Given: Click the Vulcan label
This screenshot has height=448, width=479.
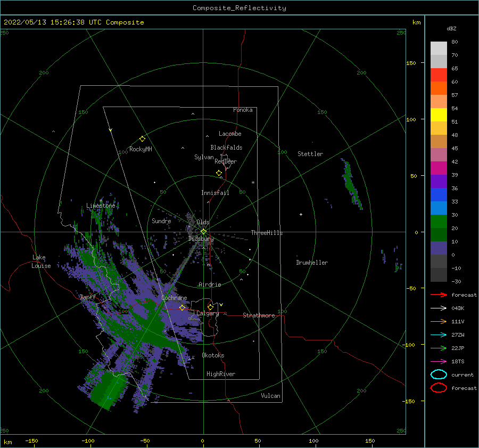Looking at the screenshot, I should tap(271, 396).
